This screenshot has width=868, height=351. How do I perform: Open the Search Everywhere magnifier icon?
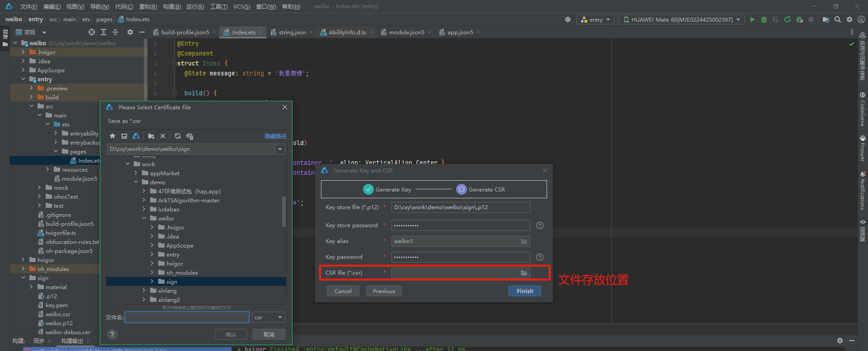pyautogui.click(x=838, y=19)
